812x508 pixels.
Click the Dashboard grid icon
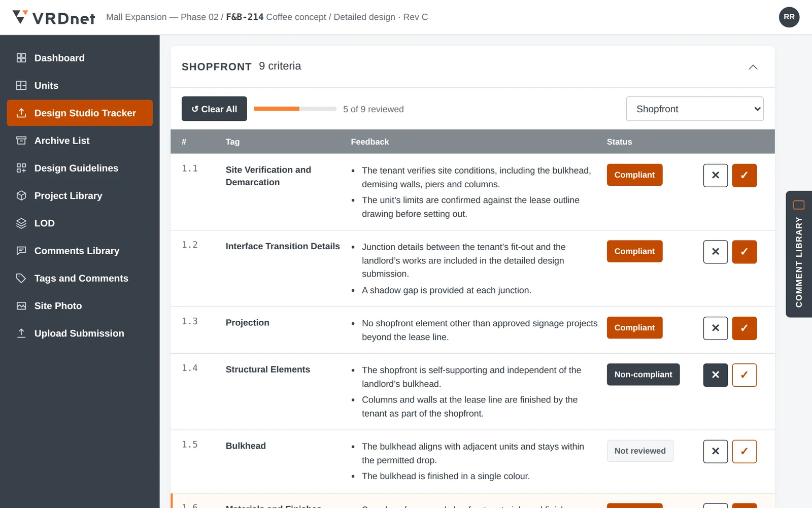click(x=21, y=58)
